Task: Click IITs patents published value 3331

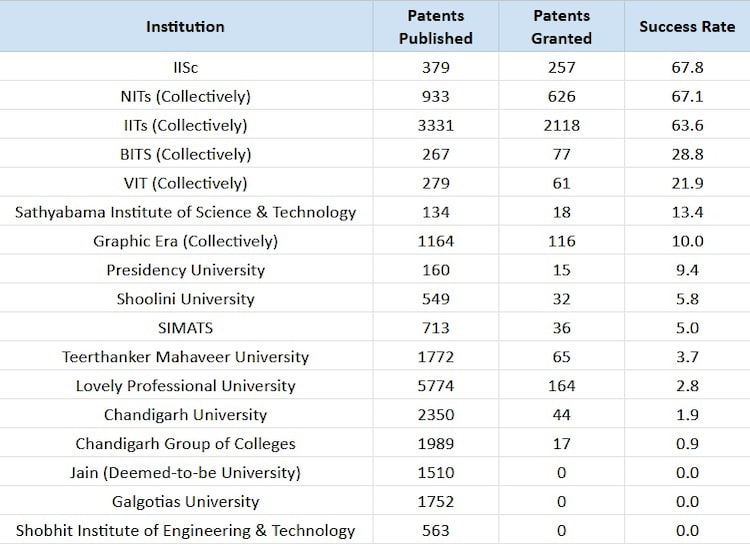Action: 436,125
